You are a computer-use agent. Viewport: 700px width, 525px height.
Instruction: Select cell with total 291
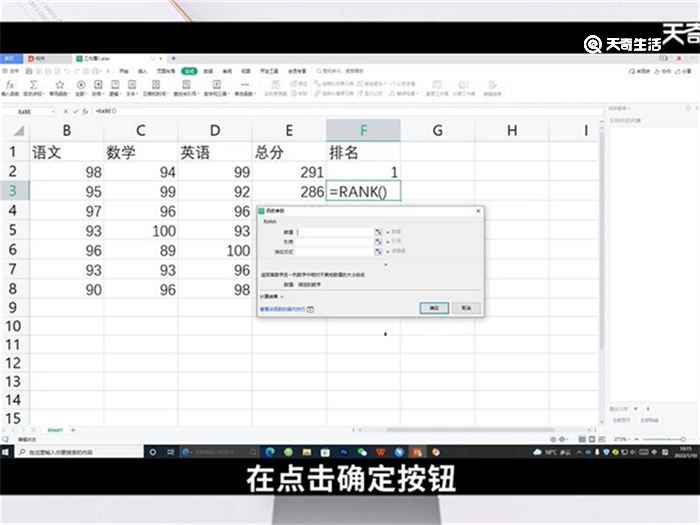click(x=289, y=172)
